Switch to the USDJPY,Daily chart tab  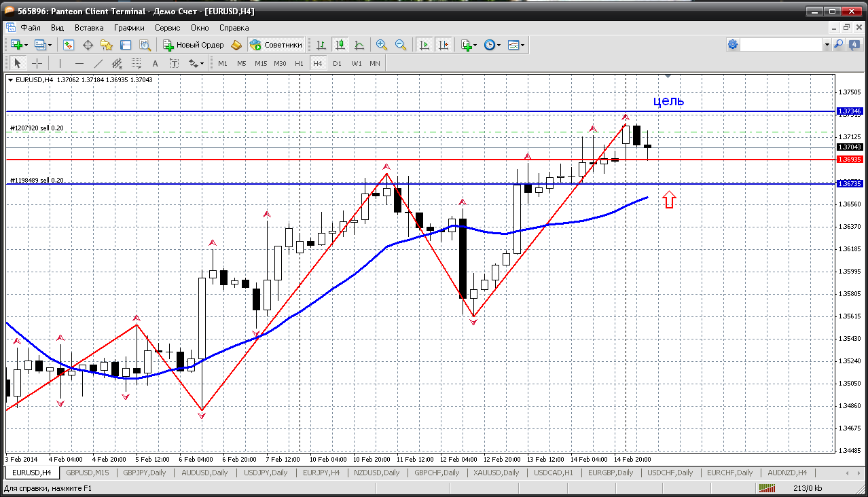click(x=266, y=473)
